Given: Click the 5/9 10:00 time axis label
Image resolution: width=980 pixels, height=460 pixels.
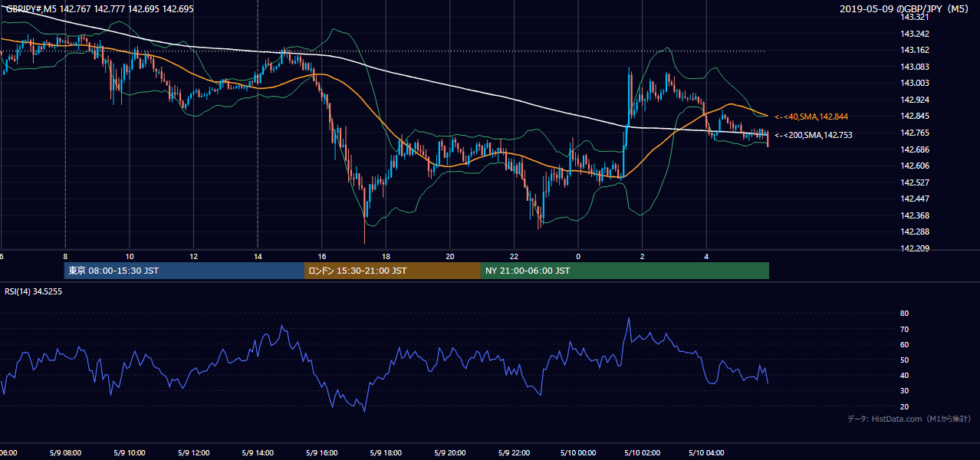Looking at the screenshot, I should (130, 453).
